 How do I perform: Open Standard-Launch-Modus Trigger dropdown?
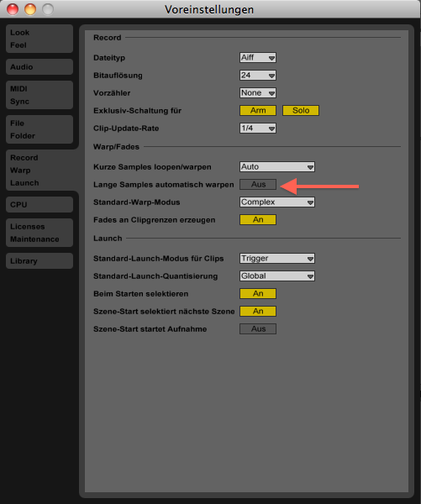277,259
